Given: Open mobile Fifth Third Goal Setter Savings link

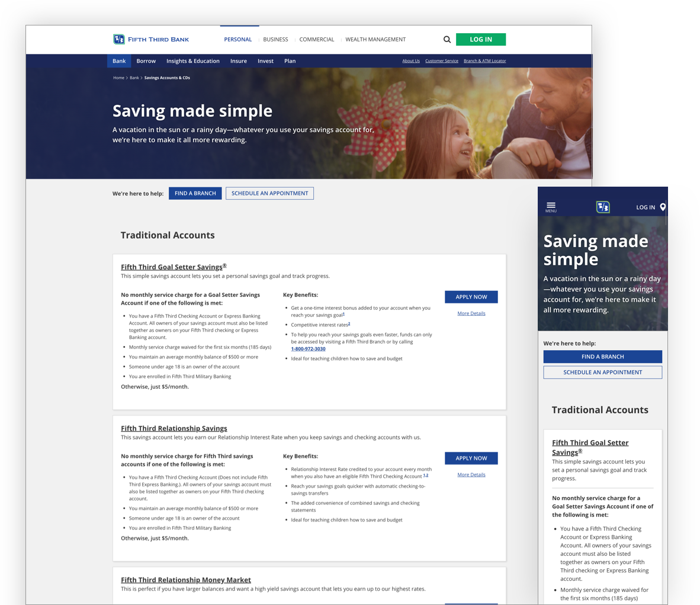Looking at the screenshot, I should coord(590,447).
